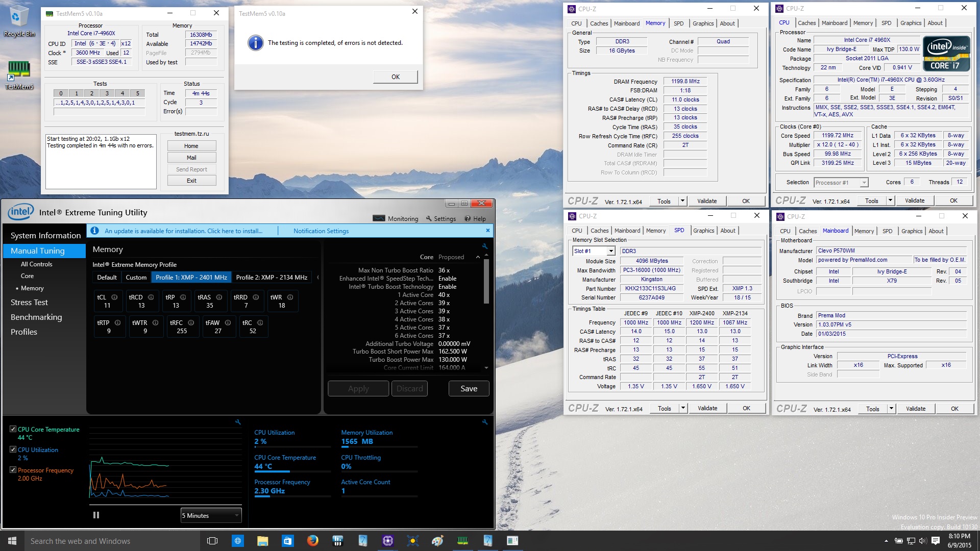
Task: Click info icon next to tFAW timing
Action: [x=228, y=322]
